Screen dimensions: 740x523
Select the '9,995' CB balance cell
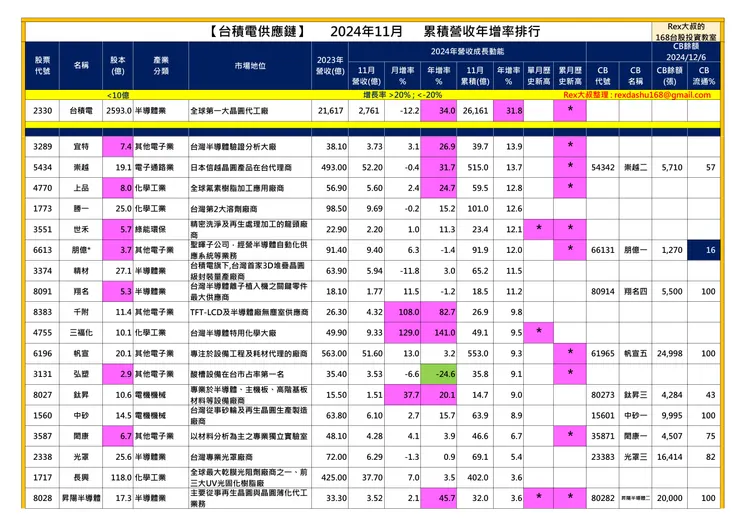click(x=669, y=415)
